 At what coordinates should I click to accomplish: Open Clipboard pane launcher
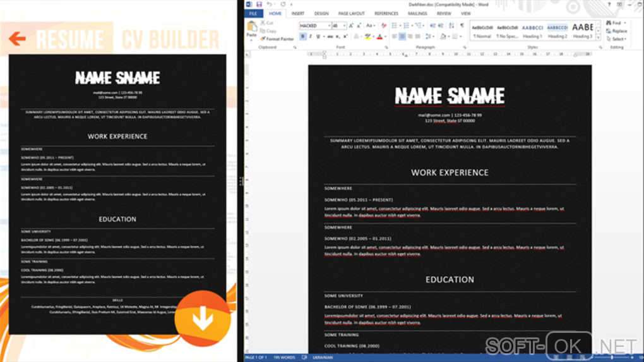tap(294, 47)
